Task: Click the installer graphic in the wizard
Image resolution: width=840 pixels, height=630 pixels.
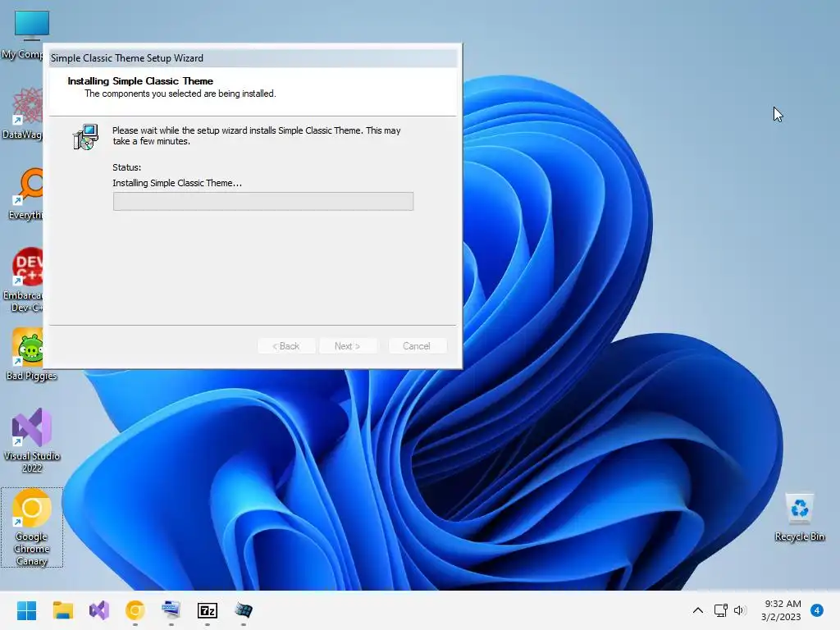Action: coord(85,137)
